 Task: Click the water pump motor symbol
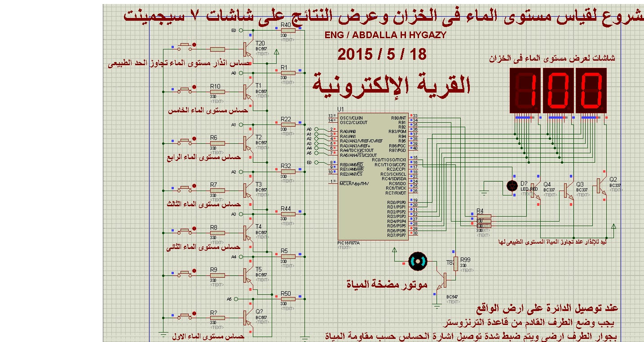click(x=418, y=262)
